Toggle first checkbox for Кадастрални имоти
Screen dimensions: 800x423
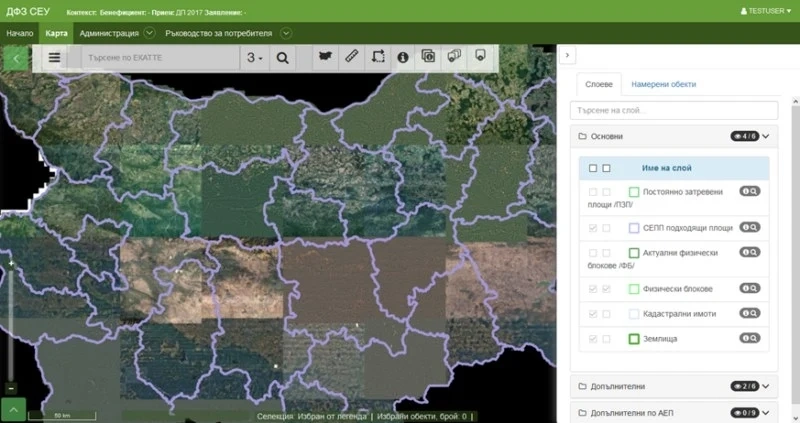[x=592, y=314]
